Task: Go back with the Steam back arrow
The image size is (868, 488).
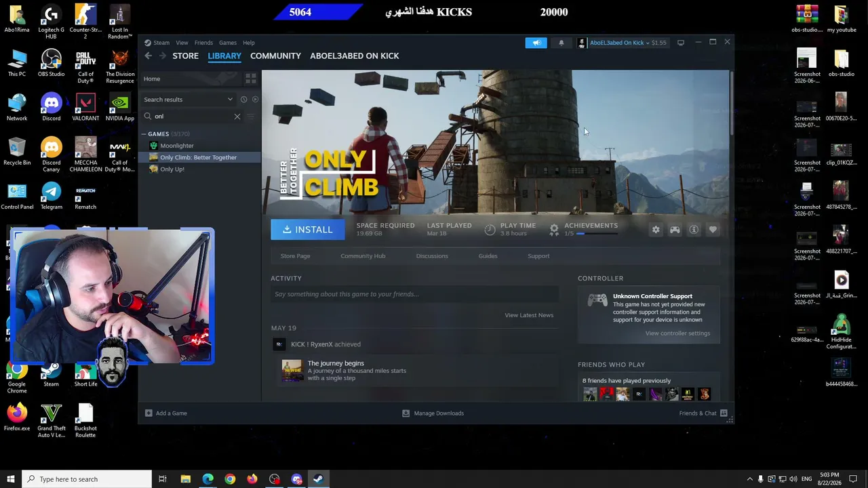Action: tap(148, 56)
